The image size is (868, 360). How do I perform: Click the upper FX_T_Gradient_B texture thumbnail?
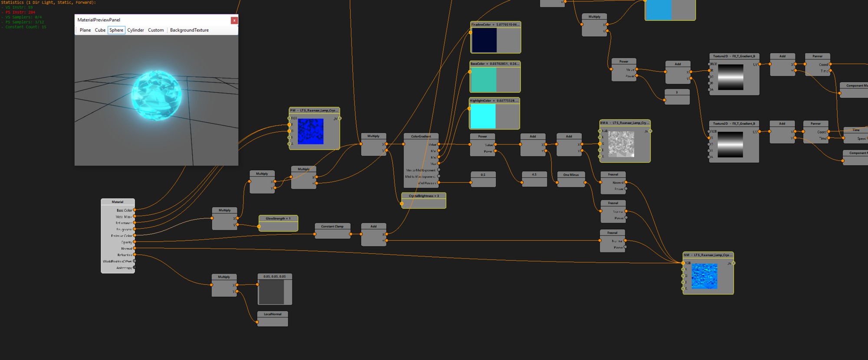click(731, 77)
